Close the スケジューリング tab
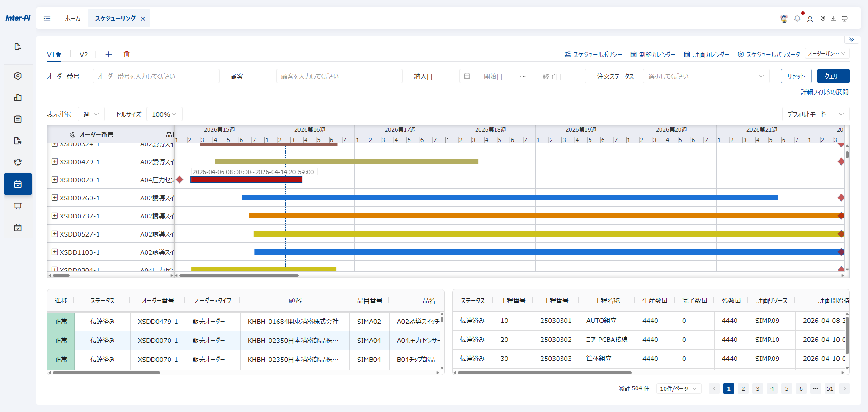 (x=143, y=19)
